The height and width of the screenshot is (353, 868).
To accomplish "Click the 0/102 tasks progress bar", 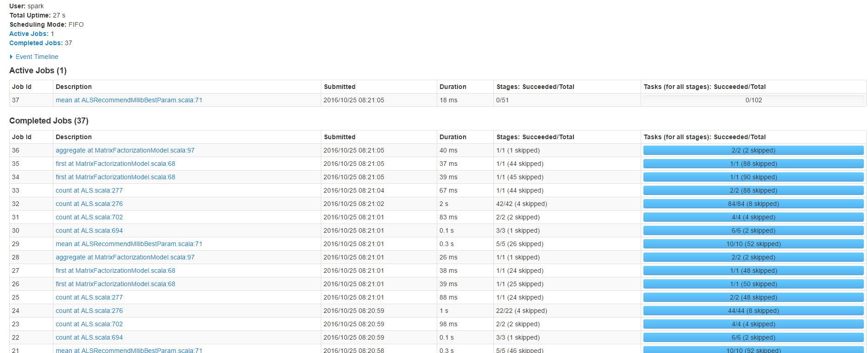I will pyautogui.click(x=753, y=100).
